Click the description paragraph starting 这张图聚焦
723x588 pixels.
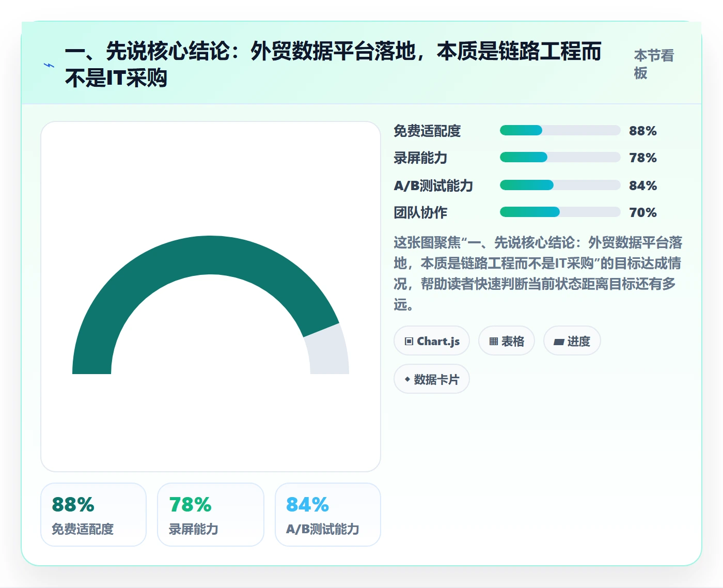tap(538, 273)
